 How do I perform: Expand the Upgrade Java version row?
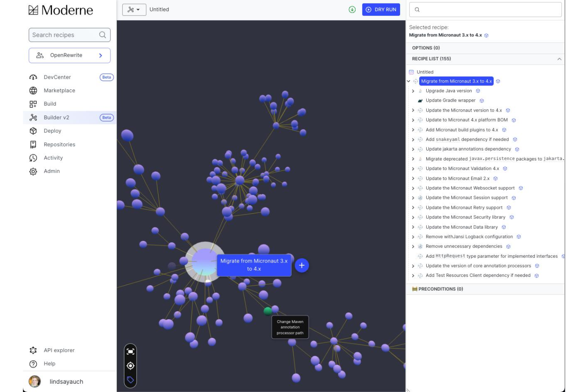[x=413, y=91]
